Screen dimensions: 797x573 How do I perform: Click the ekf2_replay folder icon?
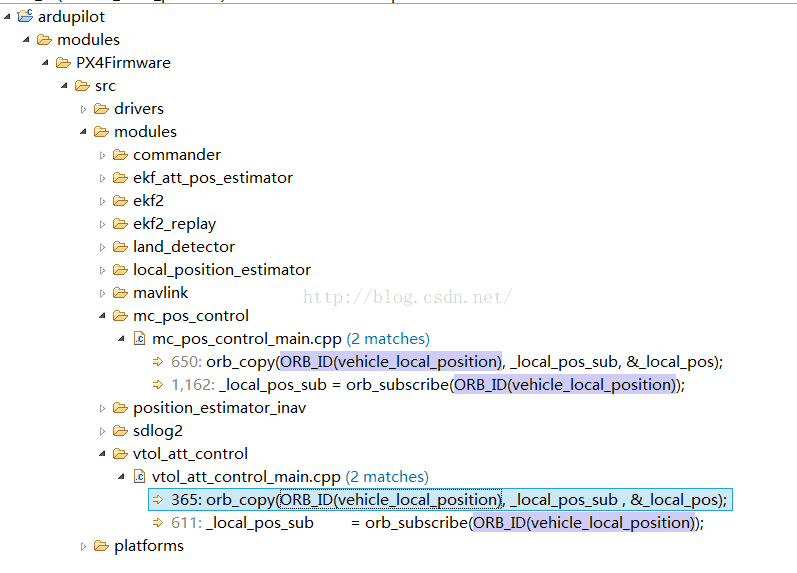point(120,224)
